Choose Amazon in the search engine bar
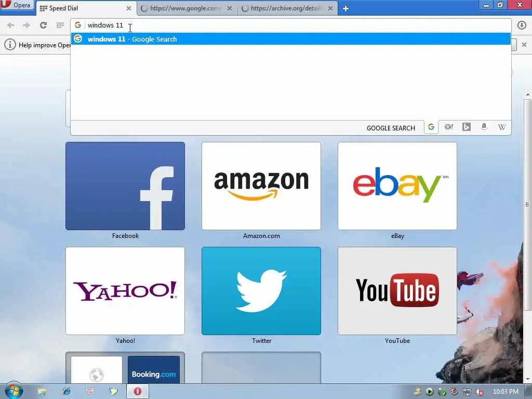Image resolution: width=532 pixels, height=399 pixels. [484, 127]
